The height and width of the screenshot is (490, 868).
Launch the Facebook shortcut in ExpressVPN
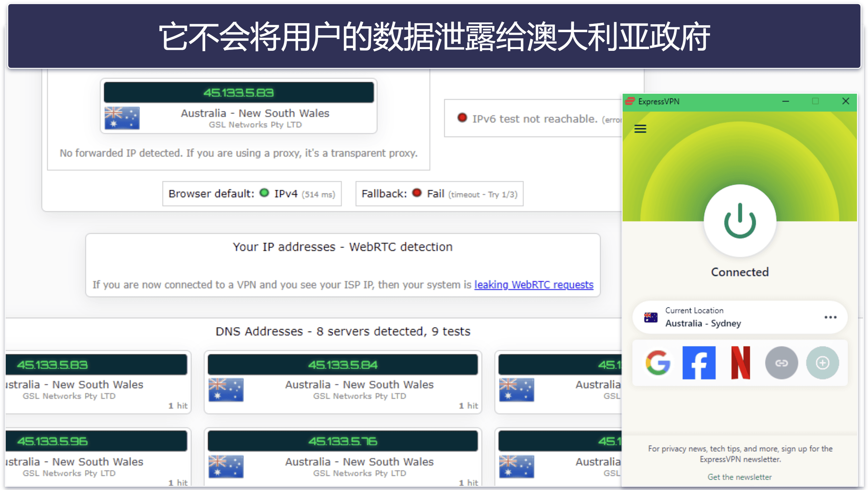699,363
